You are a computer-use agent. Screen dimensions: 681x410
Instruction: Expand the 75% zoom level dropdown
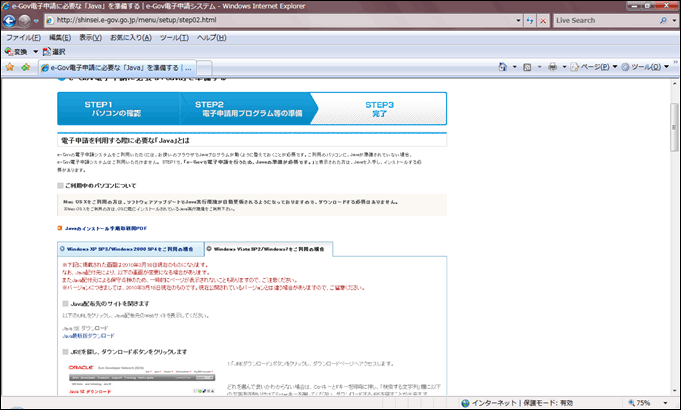pos(667,403)
